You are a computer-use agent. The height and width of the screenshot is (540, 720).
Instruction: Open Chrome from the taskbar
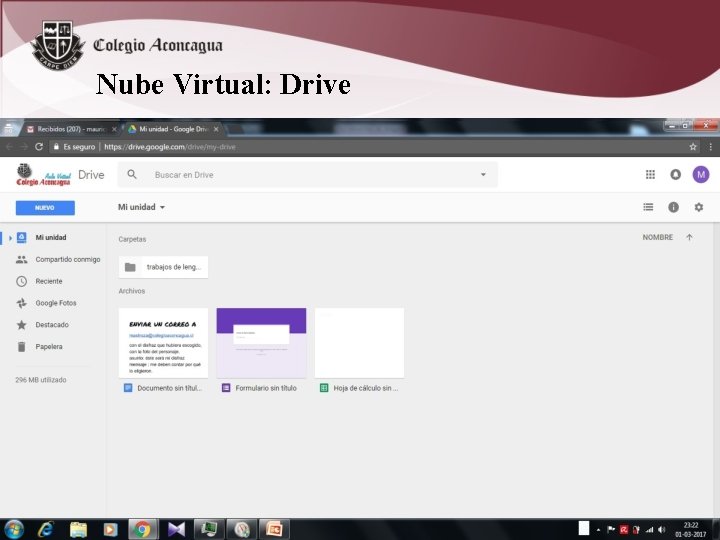143,529
